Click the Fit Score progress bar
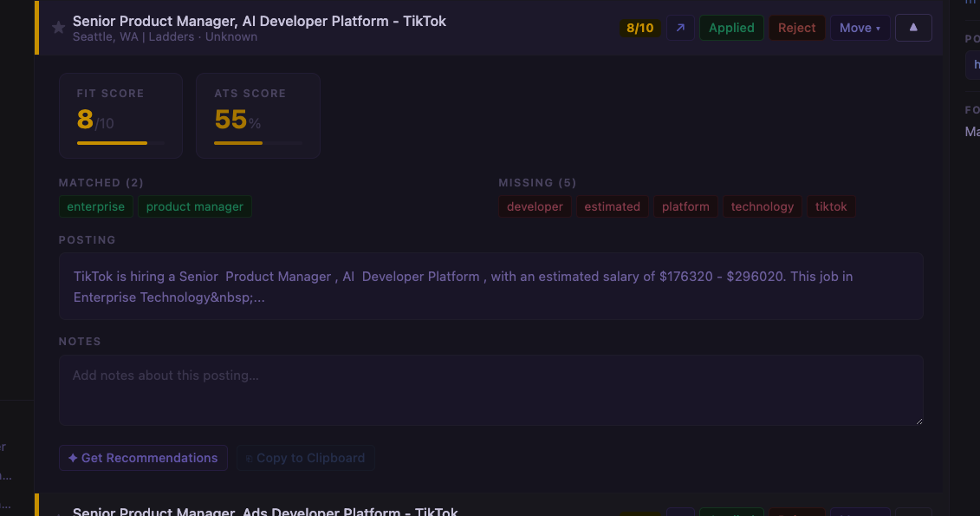 120,143
